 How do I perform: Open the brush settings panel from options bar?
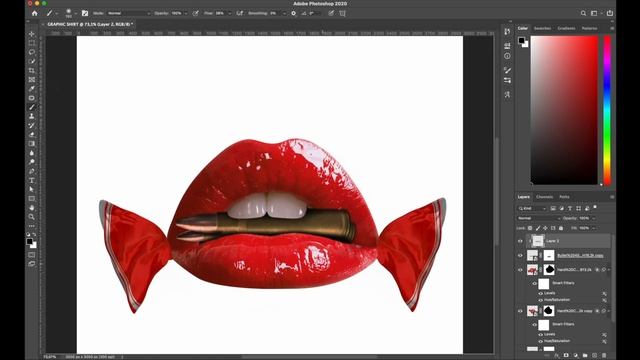point(85,13)
